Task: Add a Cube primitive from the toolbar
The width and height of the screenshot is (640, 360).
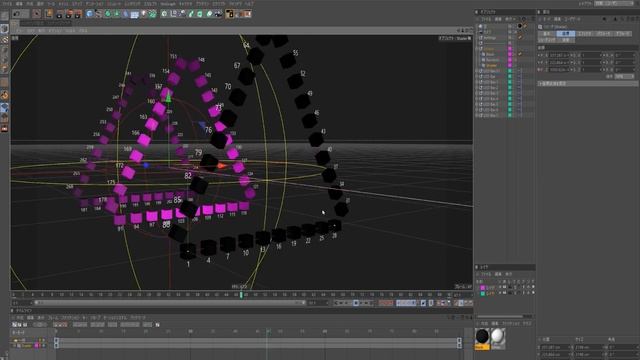Action: coord(89,14)
